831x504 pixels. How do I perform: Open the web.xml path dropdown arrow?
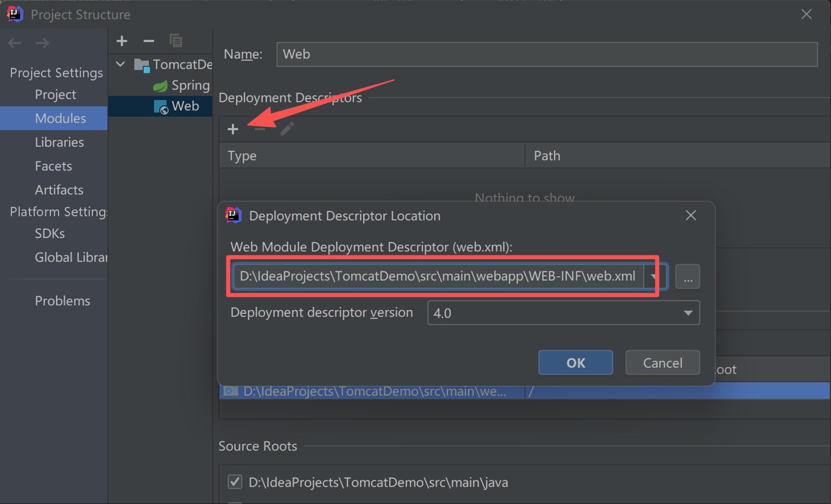[654, 277]
